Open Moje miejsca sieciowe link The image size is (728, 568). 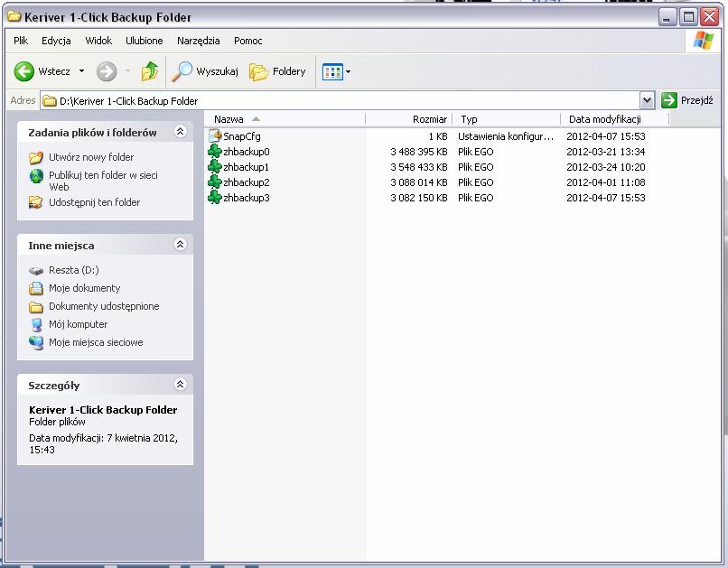pos(96,342)
